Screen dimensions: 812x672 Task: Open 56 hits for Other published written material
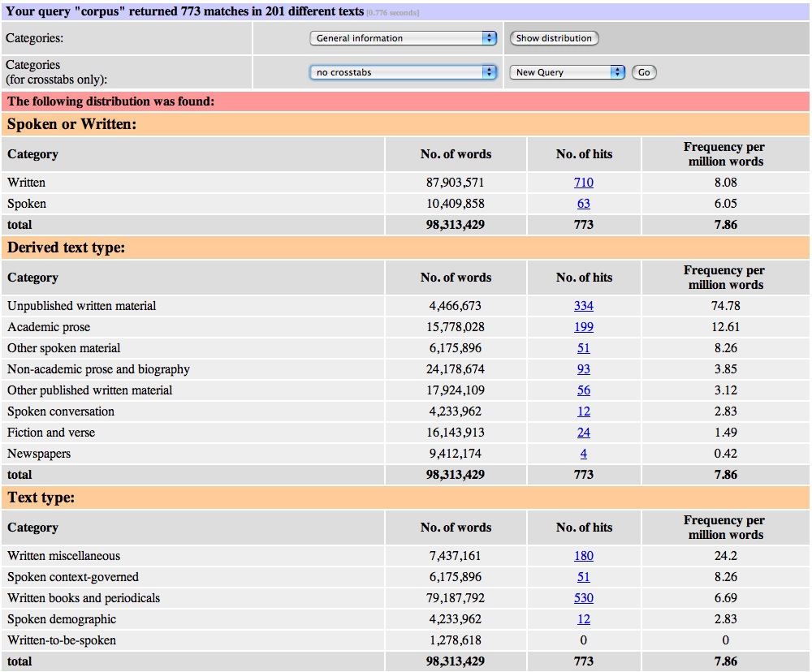click(x=584, y=390)
